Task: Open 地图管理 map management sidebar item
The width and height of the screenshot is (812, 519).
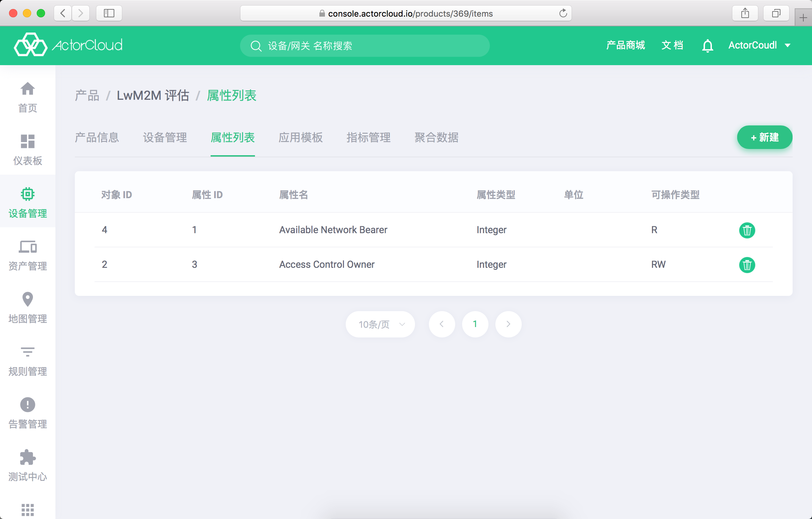Action: coord(28,308)
